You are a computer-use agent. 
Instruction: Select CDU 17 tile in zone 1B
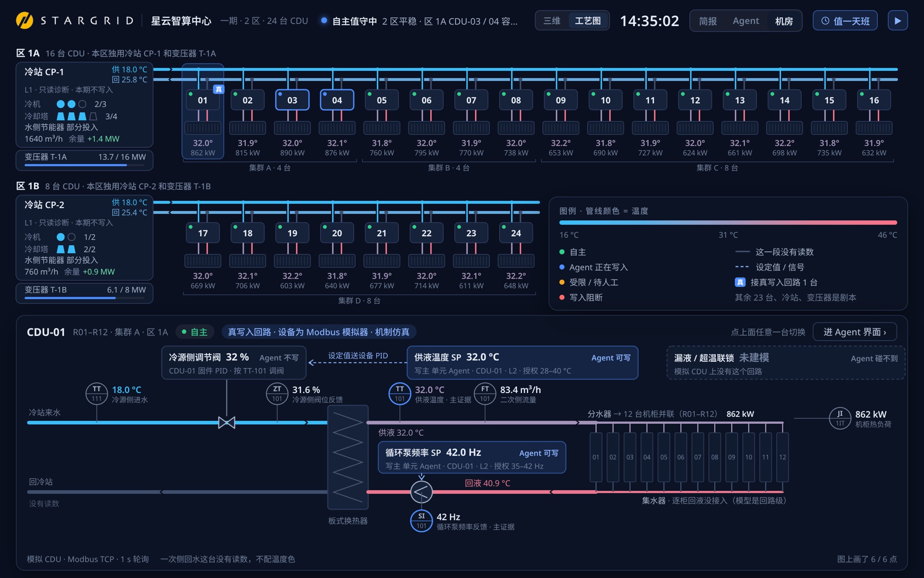tap(203, 233)
